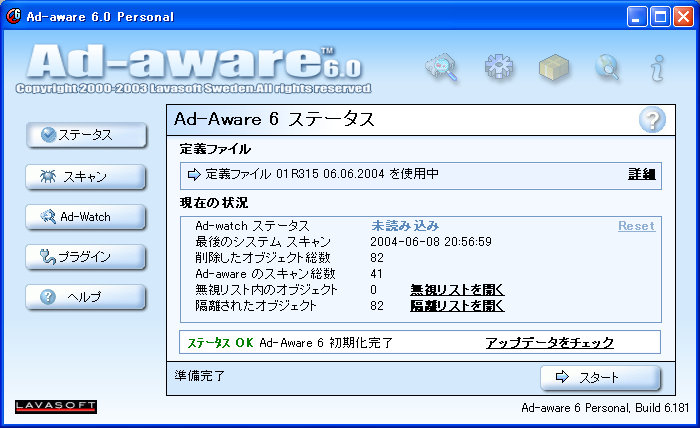
Task: Open the Ad-Watch sidebar section
Action: coord(86,216)
